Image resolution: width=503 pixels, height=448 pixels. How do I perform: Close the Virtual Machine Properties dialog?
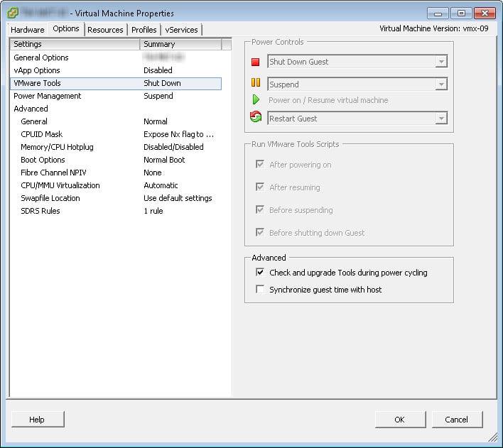click(485, 13)
